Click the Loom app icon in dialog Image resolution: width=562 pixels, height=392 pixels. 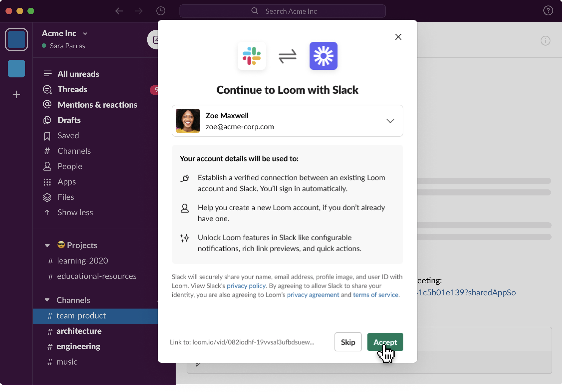point(323,55)
